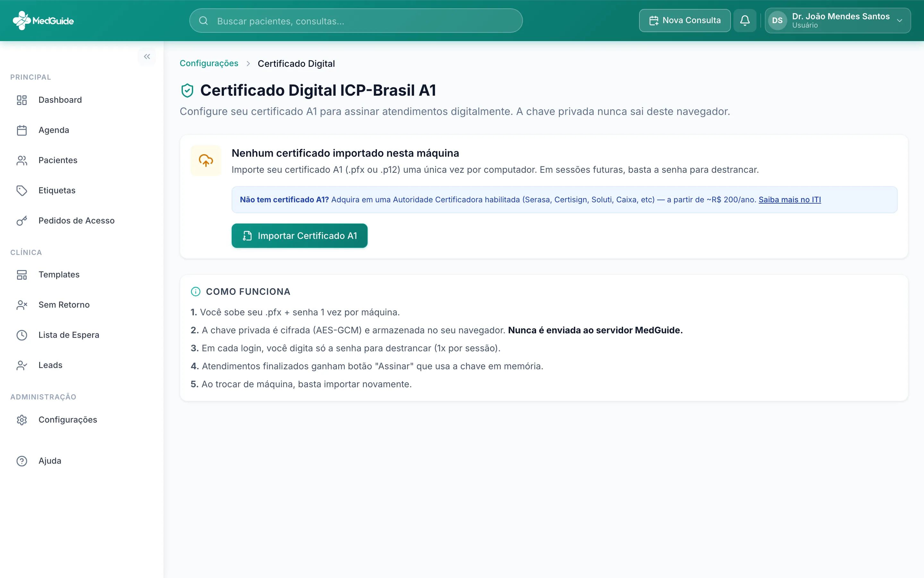Click the Certificado Digital ICP-Brasil A1 title
This screenshot has width=924, height=578.
click(x=318, y=91)
